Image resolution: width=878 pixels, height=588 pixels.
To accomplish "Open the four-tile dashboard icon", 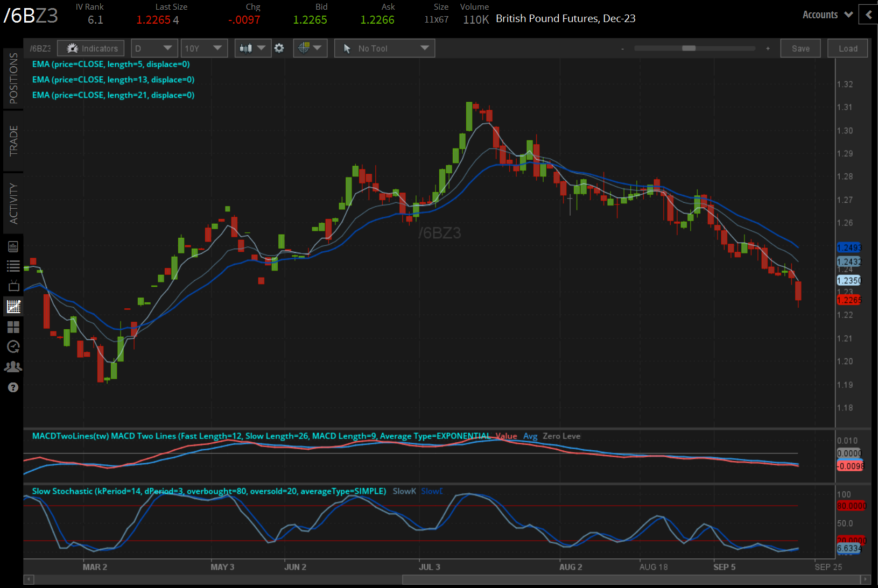I will coord(13,327).
